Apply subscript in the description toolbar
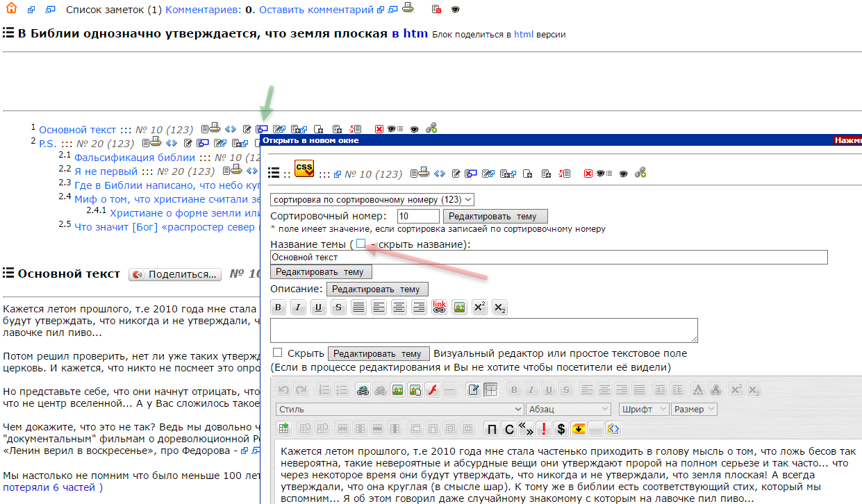The width and height of the screenshot is (862, 504). point(499,308)
